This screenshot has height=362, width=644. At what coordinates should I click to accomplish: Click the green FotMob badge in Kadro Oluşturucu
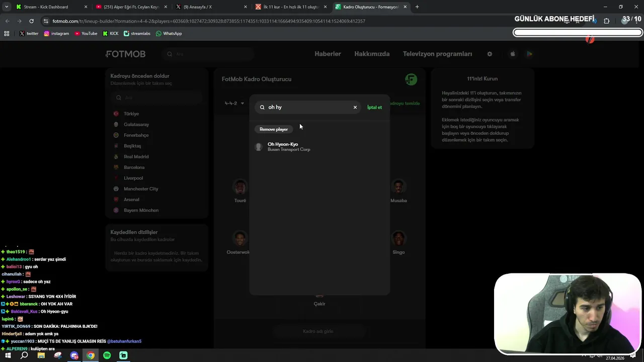click(x=411, y=79)
